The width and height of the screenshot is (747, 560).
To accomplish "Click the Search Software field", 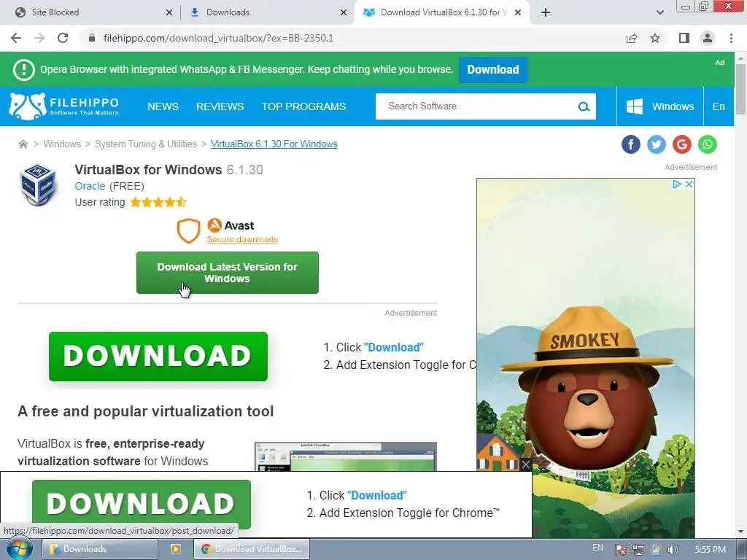I will coord(476,106).
